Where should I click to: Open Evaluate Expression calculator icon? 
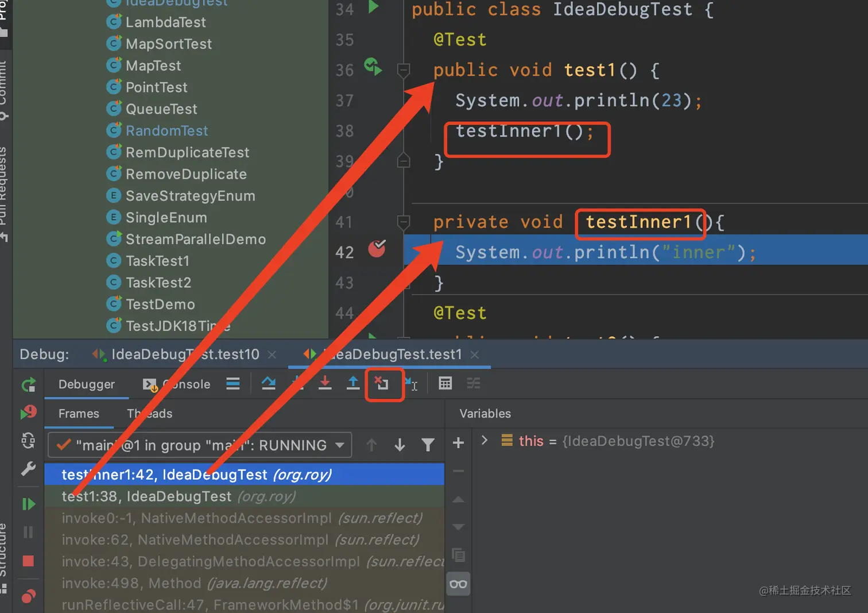[445, 383]
